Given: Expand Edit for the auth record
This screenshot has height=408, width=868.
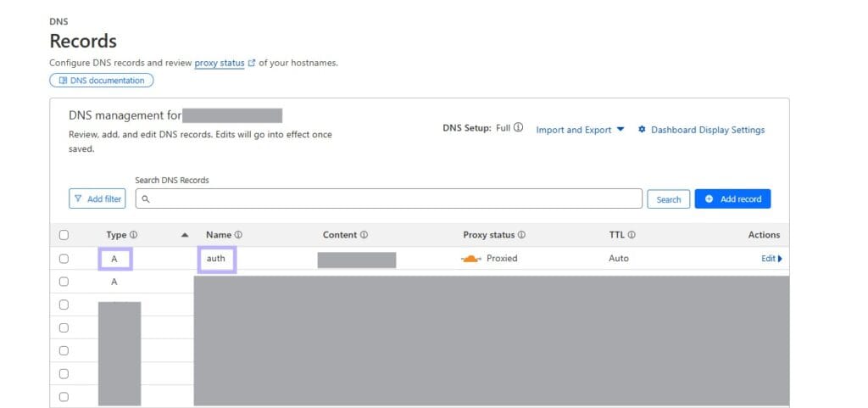Looking at the screenshot, I should tap(771, 259).
